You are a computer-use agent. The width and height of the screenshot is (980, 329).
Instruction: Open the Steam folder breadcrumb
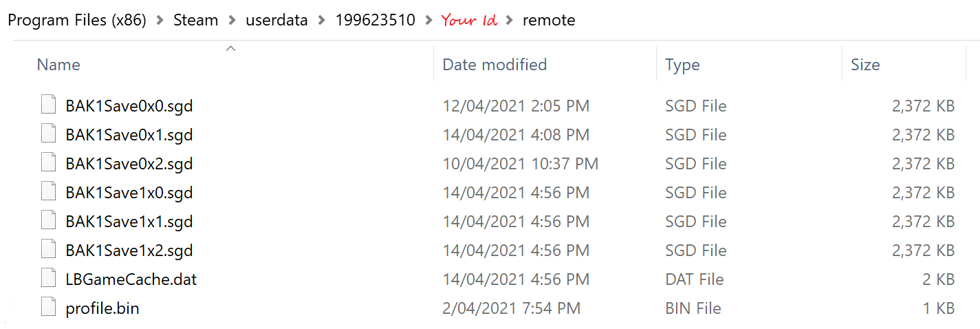195,21
